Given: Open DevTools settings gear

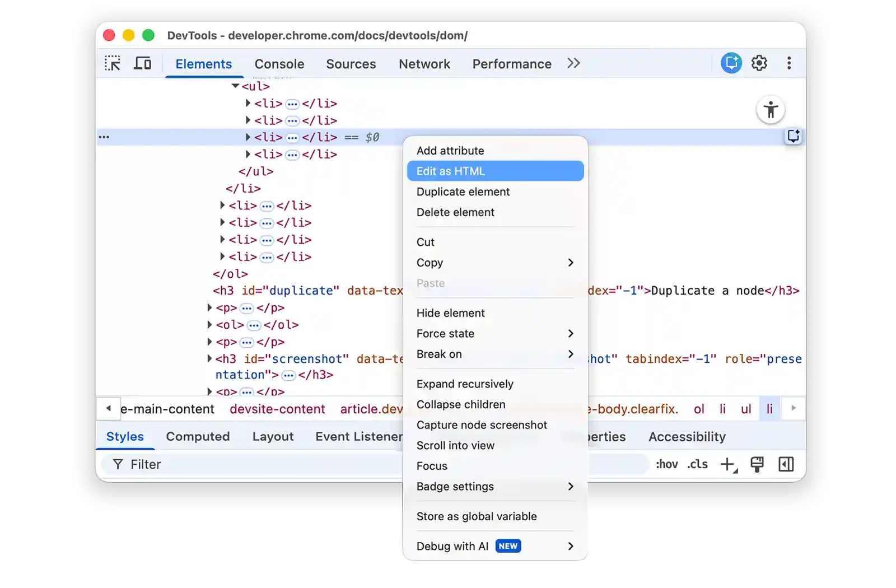Looking at the screenshot, I should pyautogui.click(x=759, y=63).
